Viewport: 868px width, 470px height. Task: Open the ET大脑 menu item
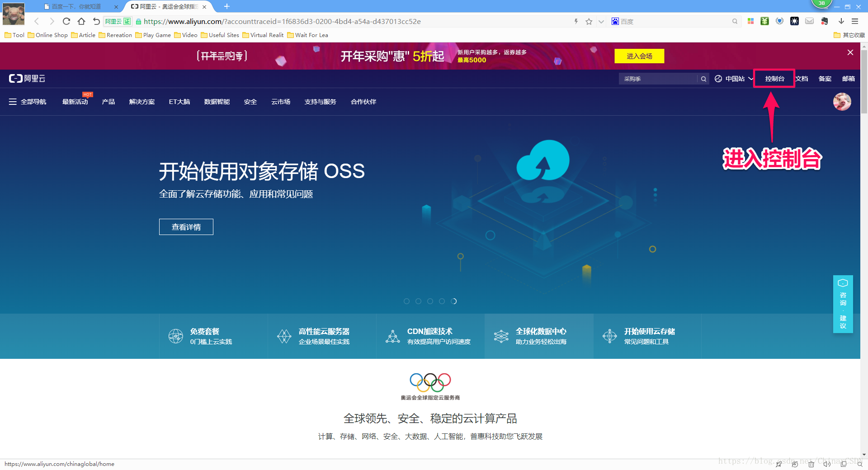(179, 102)
